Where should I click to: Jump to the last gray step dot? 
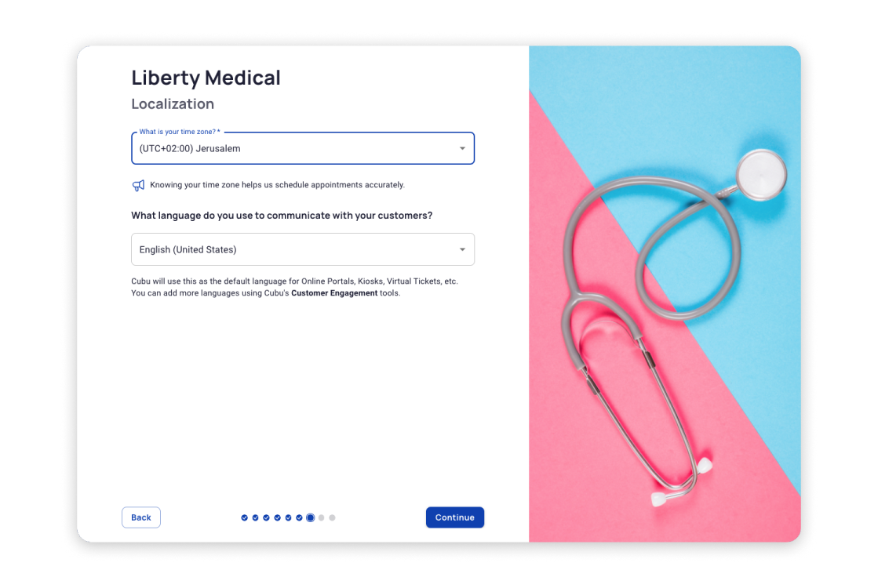332,517
